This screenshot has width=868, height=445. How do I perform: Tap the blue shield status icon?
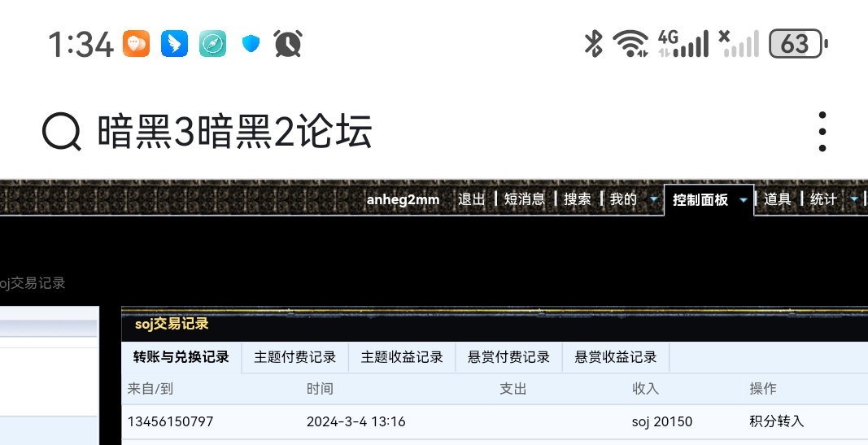tap(251, 44)
